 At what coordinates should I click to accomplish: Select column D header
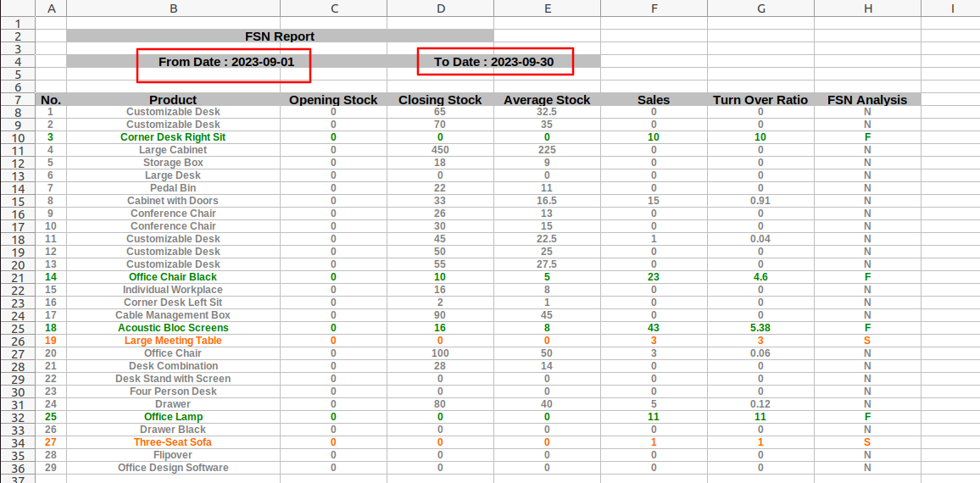pos(441,8)
